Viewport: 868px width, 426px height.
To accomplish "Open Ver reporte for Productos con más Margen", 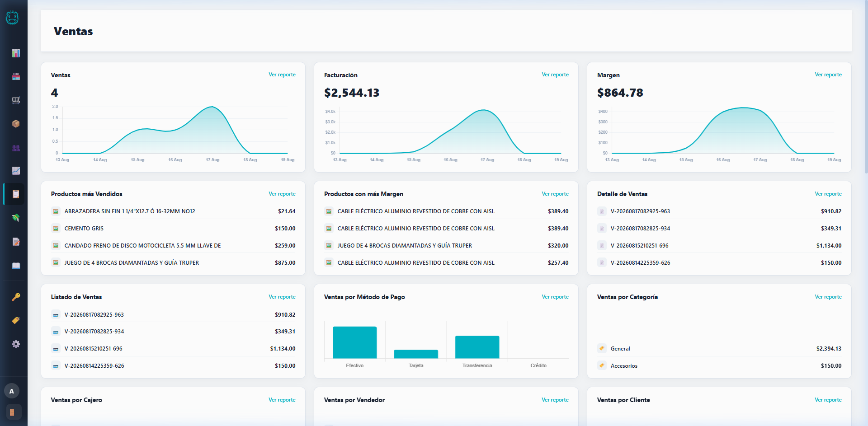I will pos(555,194).
